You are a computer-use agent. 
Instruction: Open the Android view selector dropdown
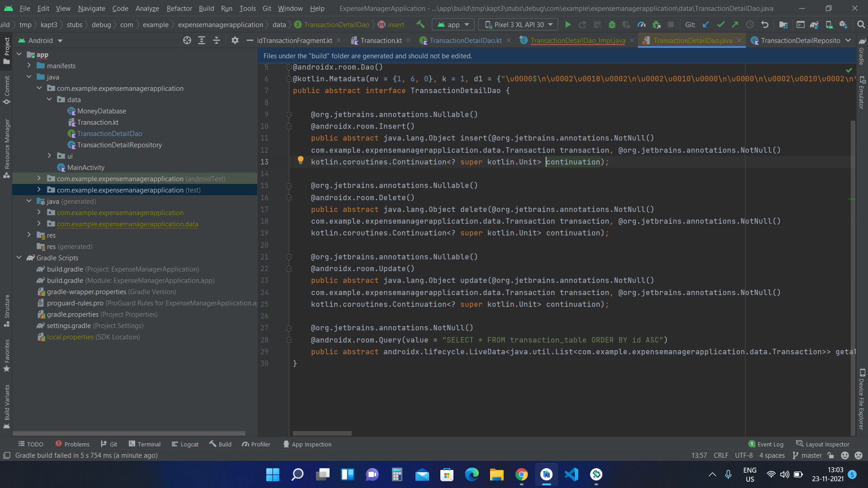(x=40, y=40)
